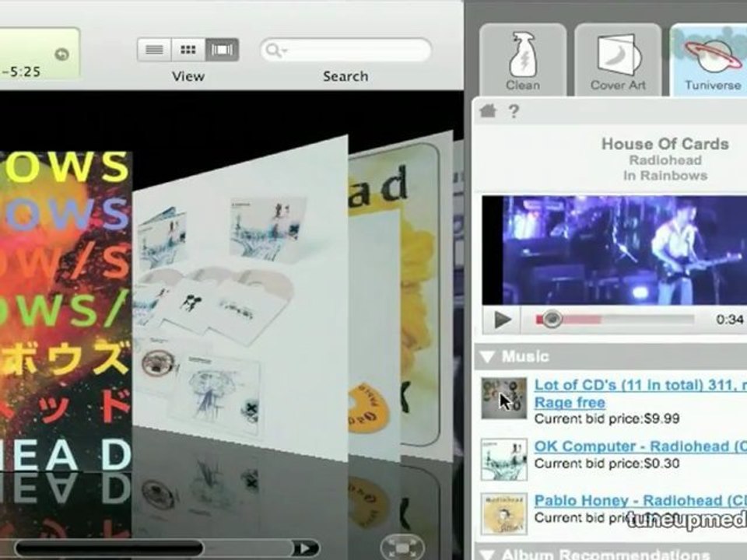Click the iTunes search field
The height and width of the screenshot is (560, 747).
[345, 50]
